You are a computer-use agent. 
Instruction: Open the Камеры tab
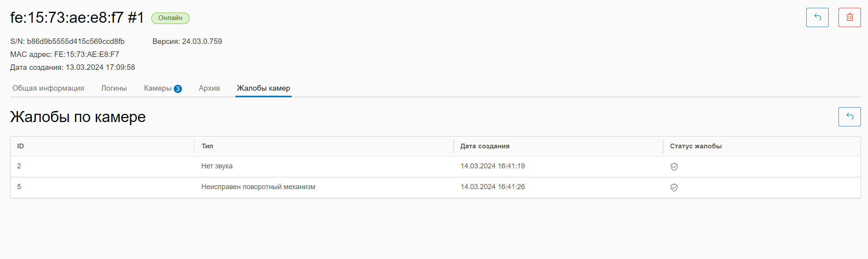pos(157,88)
